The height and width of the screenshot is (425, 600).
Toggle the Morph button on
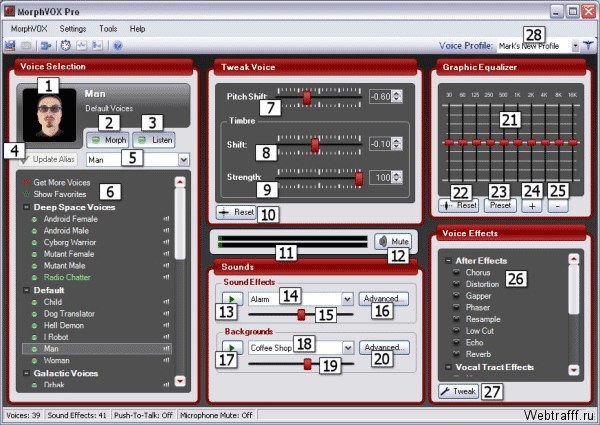(x=108, y=140)
